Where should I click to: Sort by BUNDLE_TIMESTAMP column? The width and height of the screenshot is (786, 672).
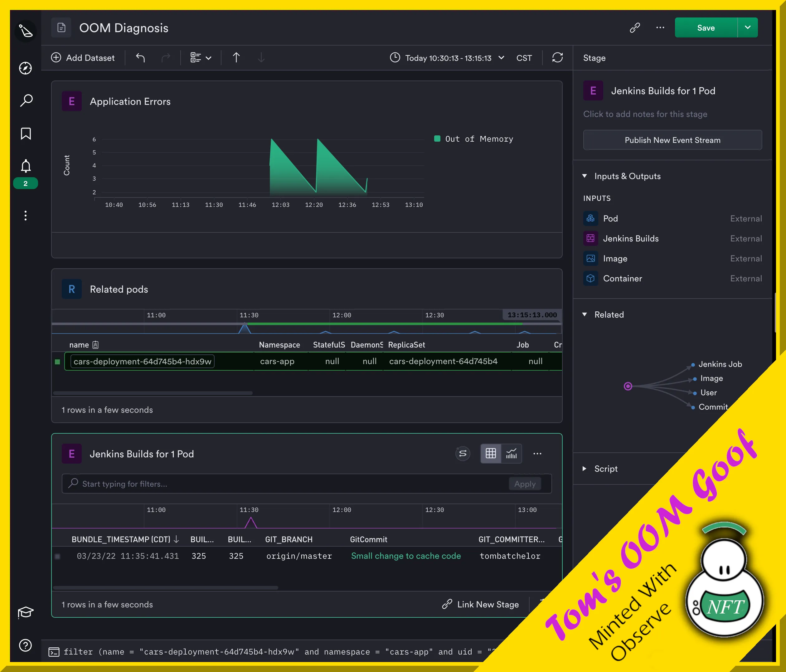pos(125,539)
